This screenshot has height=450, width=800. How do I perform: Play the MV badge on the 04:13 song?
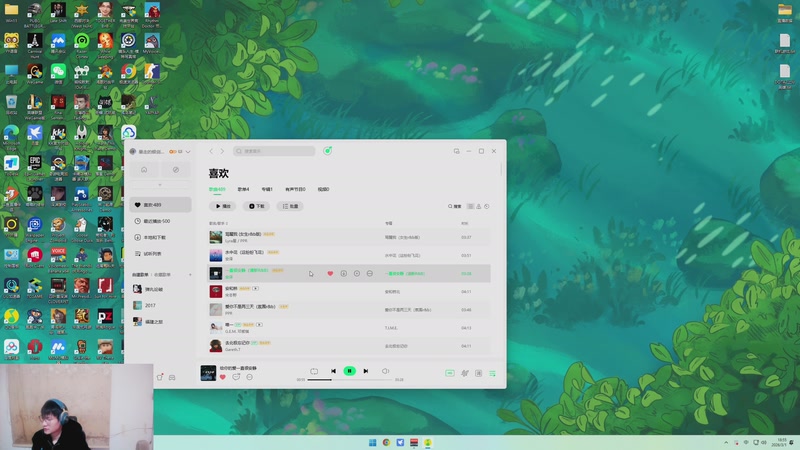pos(259,324)
